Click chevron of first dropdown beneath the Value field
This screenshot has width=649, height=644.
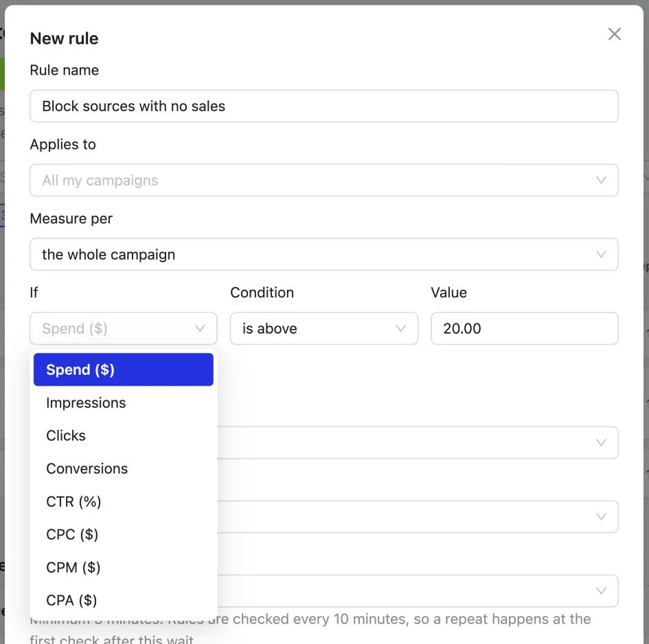(601, 442)
